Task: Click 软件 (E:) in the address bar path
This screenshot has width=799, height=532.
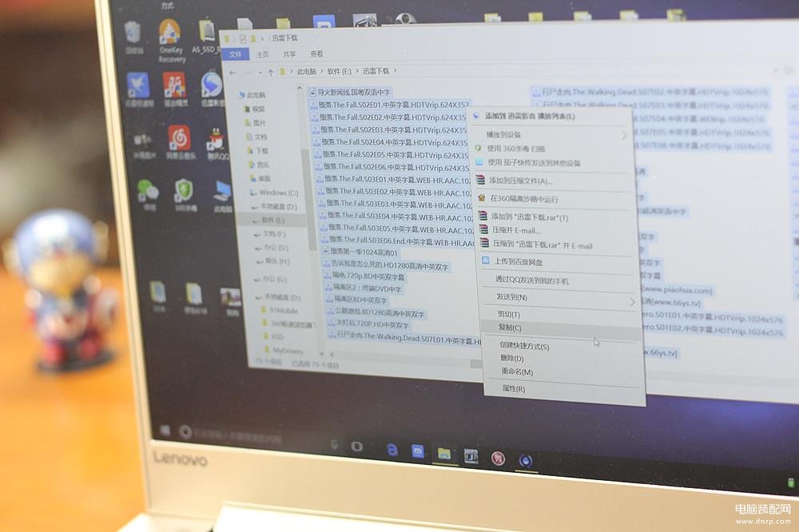Action: click(x=340, y=71)
